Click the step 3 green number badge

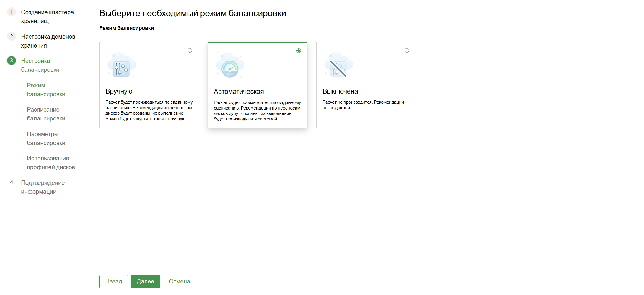coord(12,61)
